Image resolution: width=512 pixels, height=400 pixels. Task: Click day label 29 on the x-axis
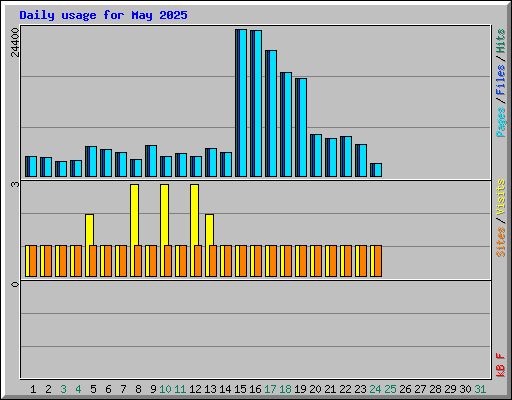coord(450,389)
